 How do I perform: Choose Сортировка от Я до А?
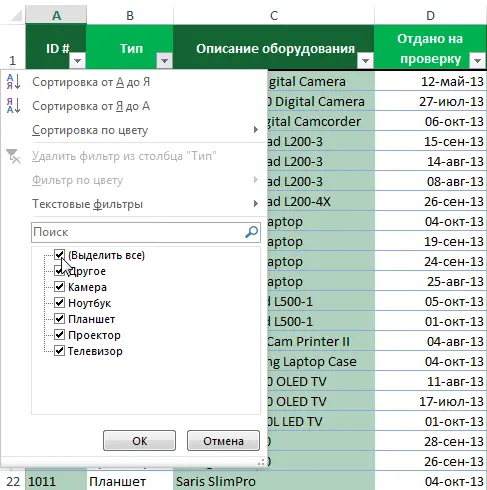134,106
